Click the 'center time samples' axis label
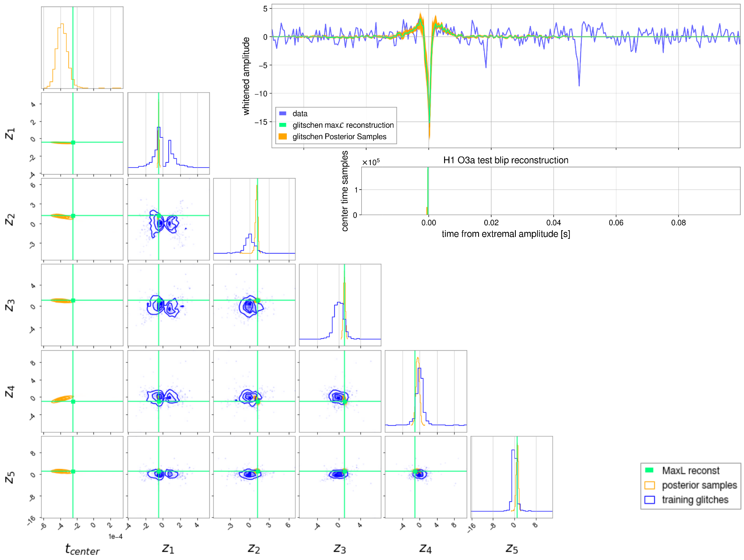 point(345,191)
